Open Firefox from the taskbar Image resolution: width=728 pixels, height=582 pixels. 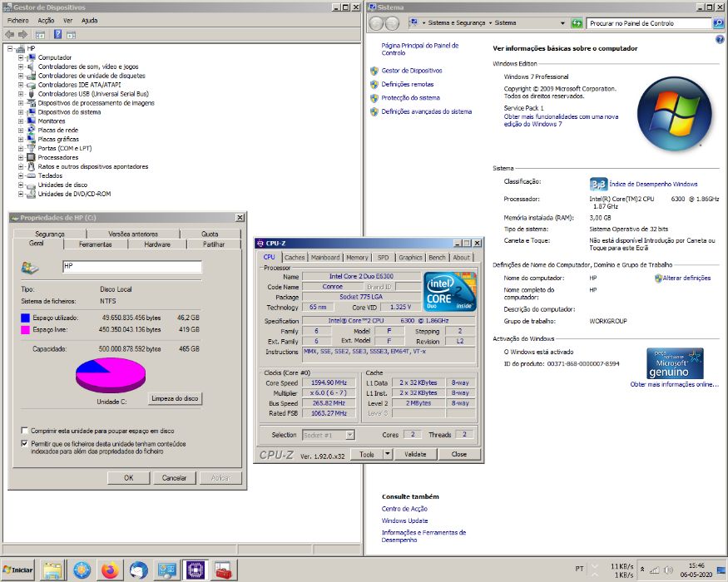(110, 570)
